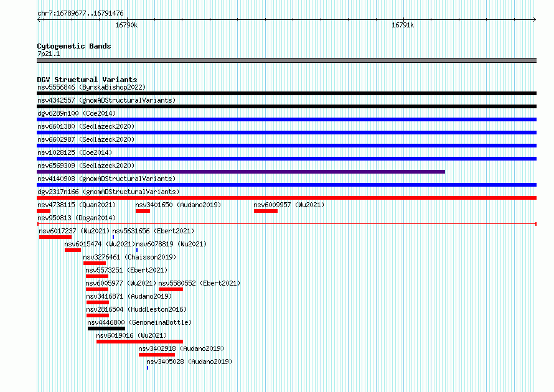Click red bar under nsv5573251
Viewport: 554px width, 392px height.
pyautogui.click(x=97, y=276)
